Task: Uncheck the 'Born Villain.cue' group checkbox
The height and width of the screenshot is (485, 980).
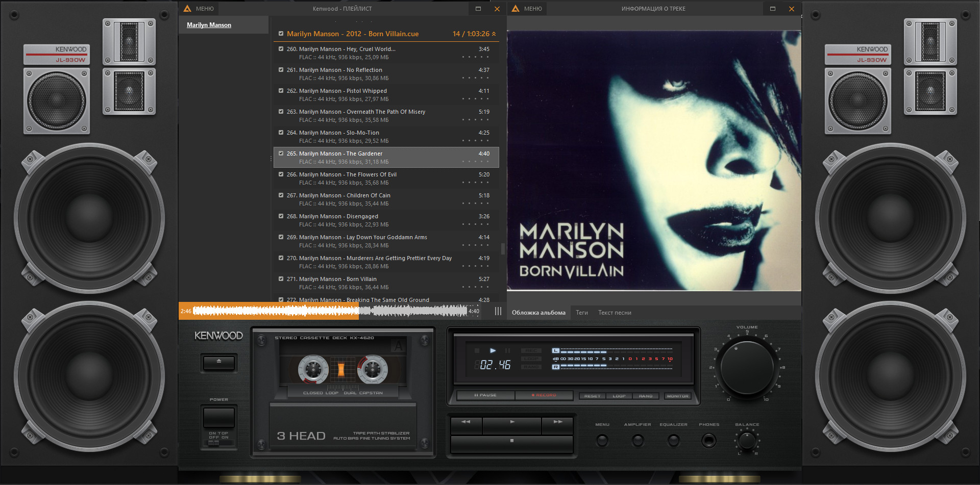Action: (281, 34)
